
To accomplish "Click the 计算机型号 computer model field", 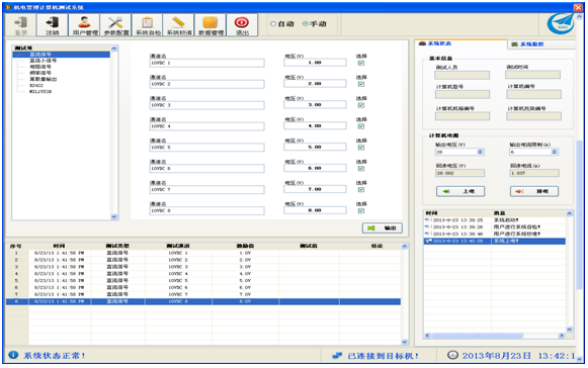I will pos(462,94).
